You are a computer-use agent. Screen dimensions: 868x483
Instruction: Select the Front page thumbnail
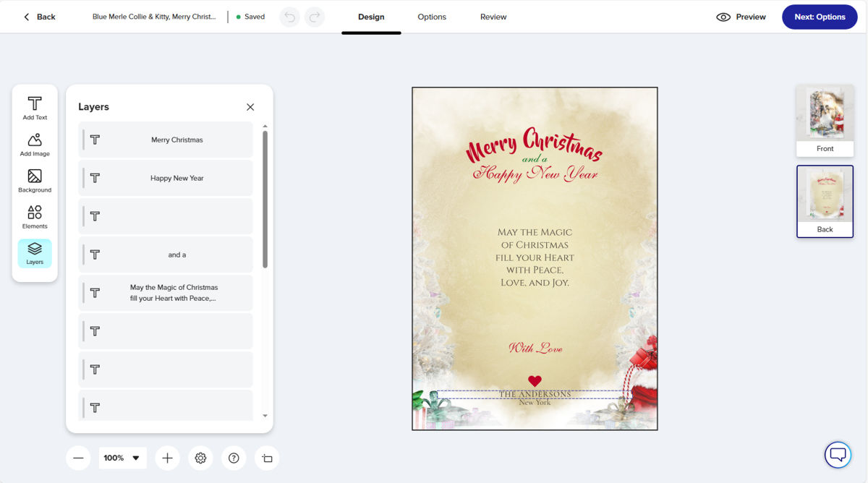pyautogui.click(x=825, y=121)
